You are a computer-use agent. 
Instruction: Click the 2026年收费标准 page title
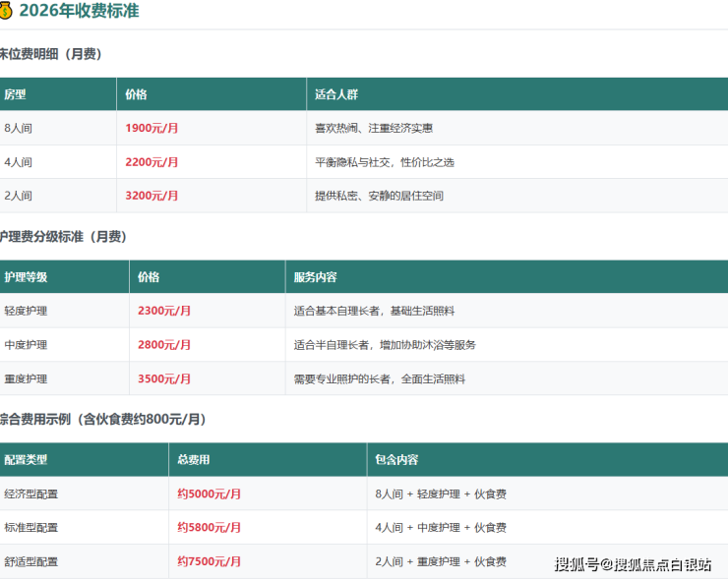point(79,11)
